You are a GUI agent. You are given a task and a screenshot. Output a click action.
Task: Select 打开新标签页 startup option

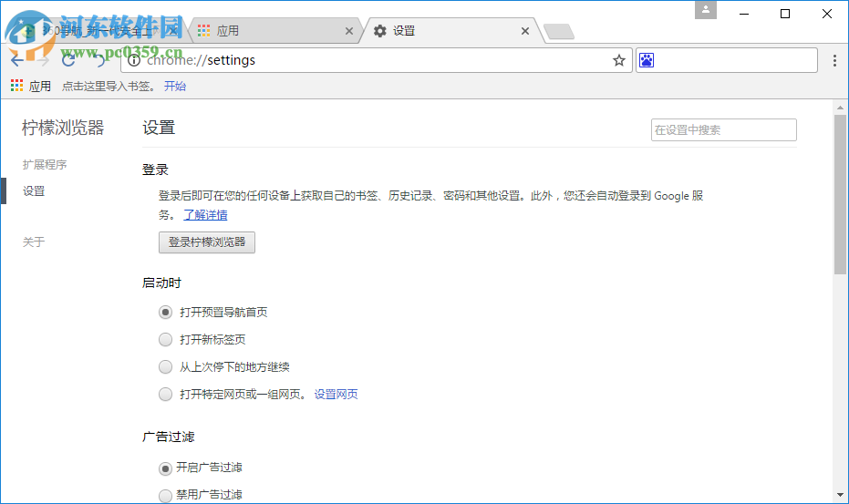coord(165,339)
